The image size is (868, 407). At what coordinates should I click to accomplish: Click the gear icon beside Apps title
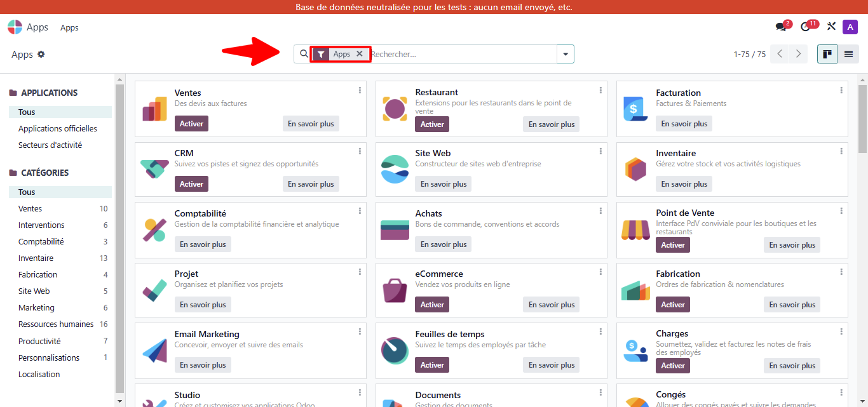41,55
